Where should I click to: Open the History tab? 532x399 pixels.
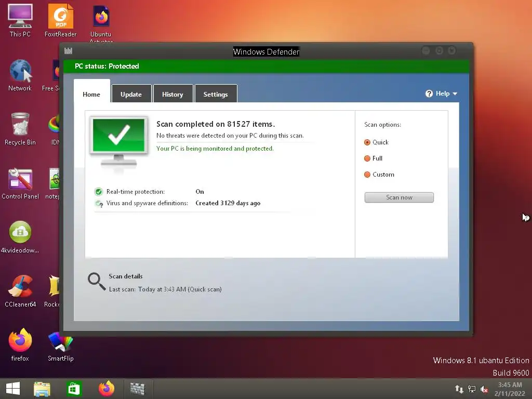(x=172, y=94)
